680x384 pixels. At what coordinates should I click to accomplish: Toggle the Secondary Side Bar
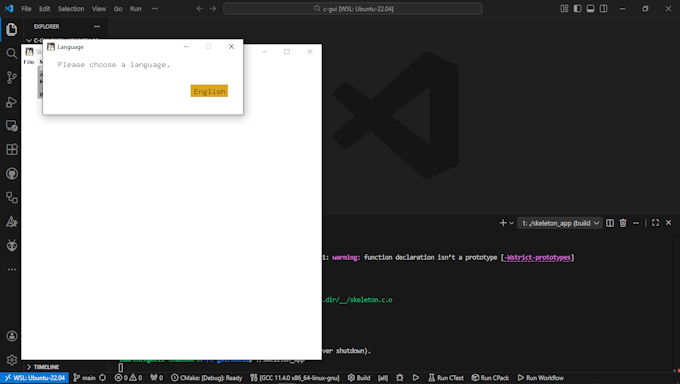pos(603,9)
